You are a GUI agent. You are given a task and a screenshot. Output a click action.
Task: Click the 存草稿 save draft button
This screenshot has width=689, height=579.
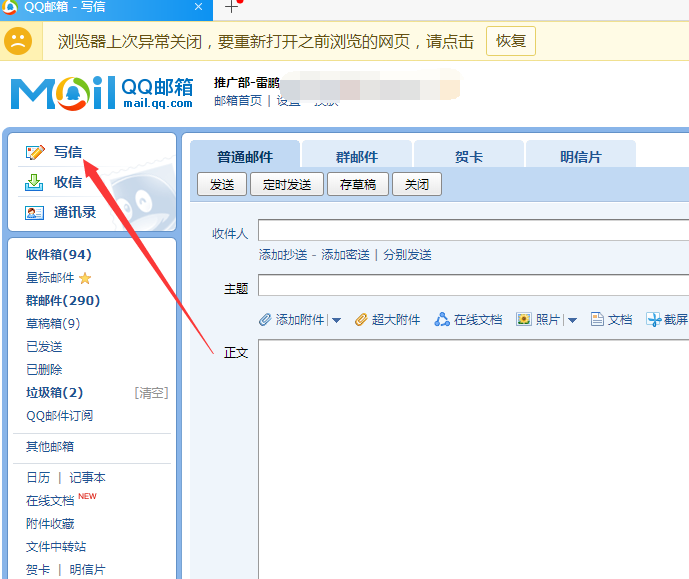point(358,184)
